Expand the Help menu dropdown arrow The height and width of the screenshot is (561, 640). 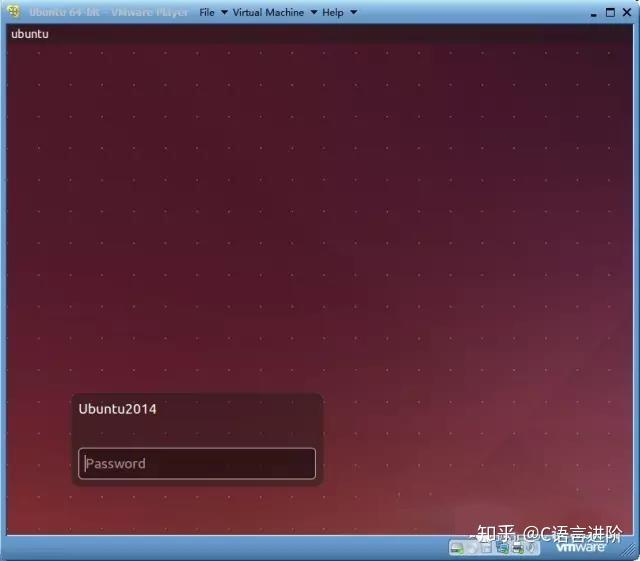pyautogui.click(x=353, y=13)
